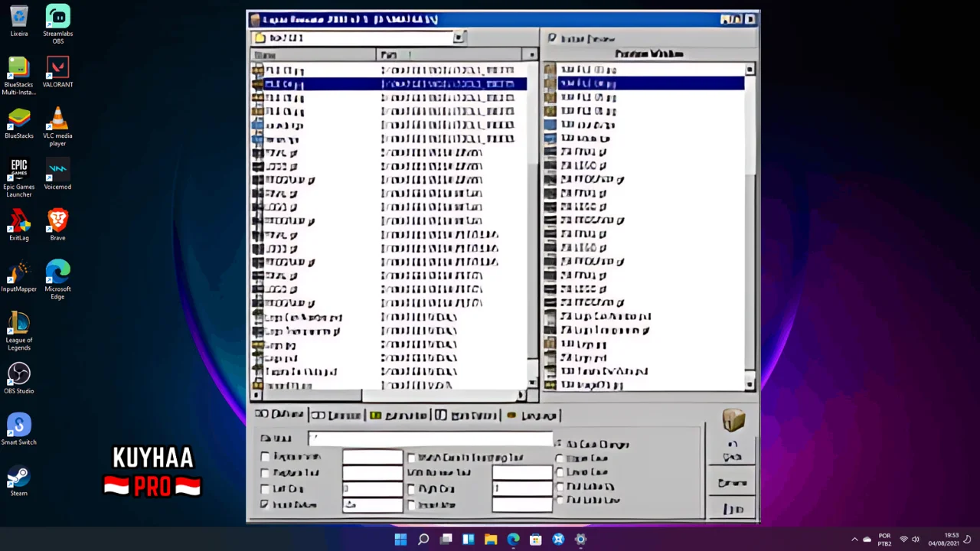Open the Windows Start menu
The image size is (980, 551).
pyautogui.click(x=400, y=540)
